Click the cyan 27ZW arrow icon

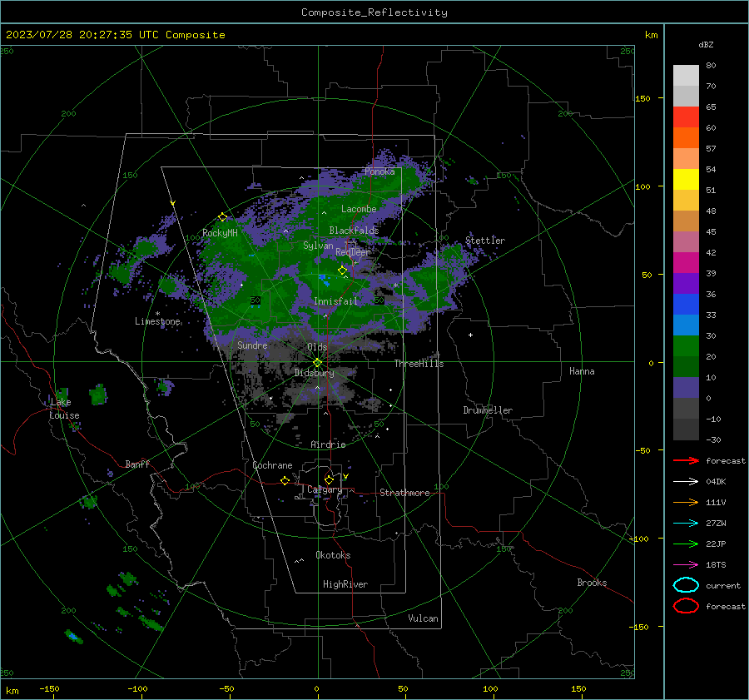686,524
